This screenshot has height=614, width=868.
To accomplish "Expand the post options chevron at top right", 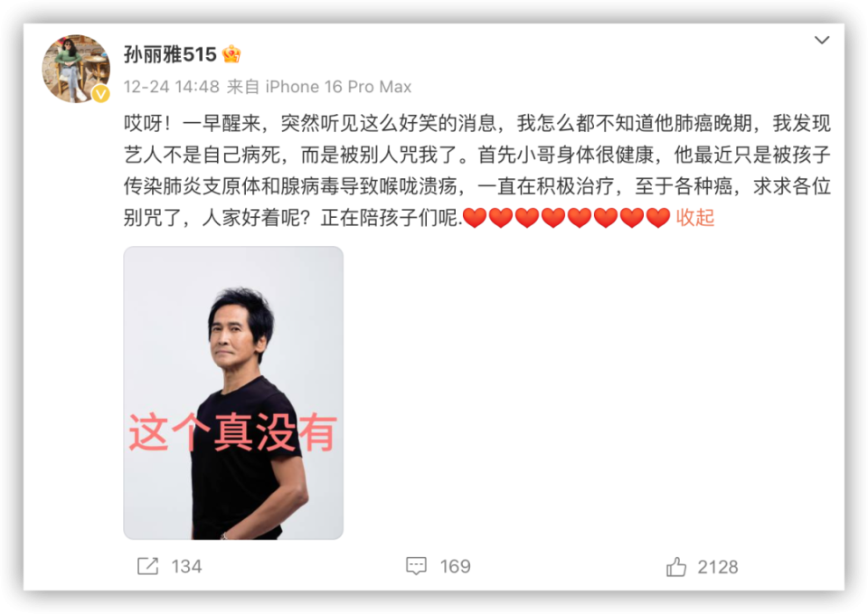I will pyautogui.click(x=822, y=40).
